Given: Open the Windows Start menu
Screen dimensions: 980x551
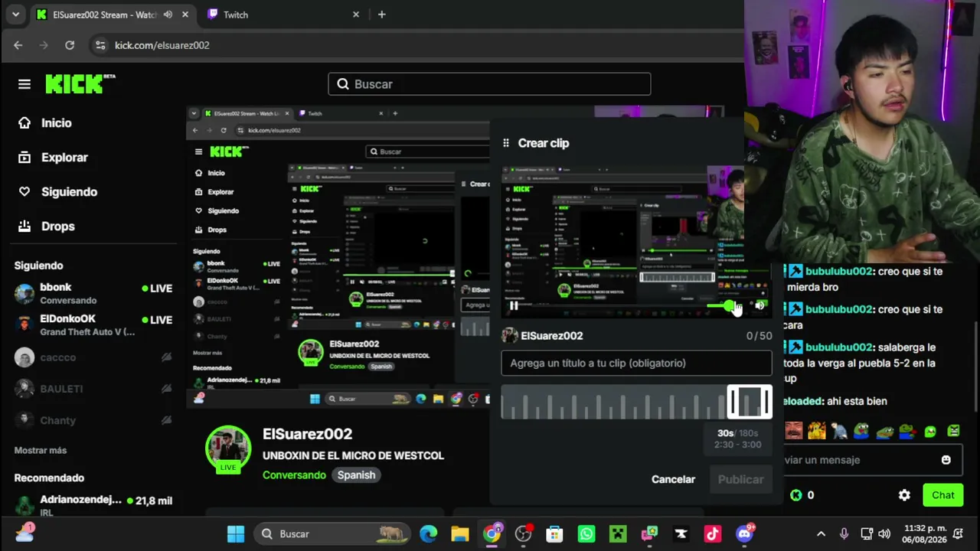Looking at the screenshot, I should pos(236,534).
